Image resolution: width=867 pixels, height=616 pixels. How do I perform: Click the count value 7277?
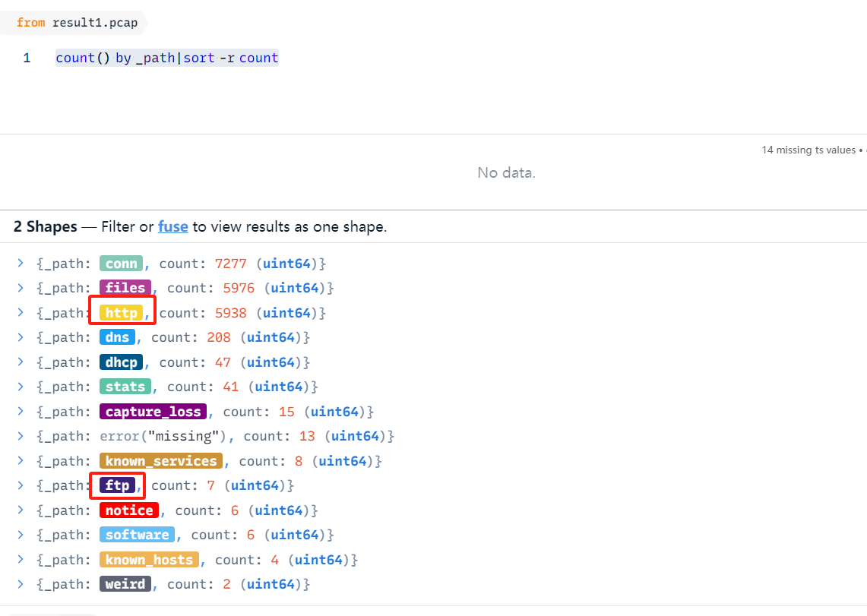pyautogui.click(x=231, y=264)
